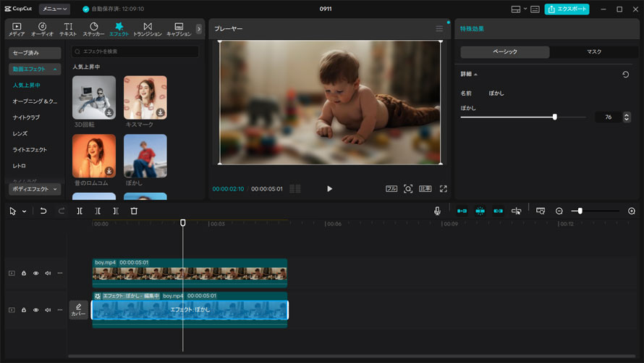This screenshot has width=644, height=363.
Task: Select the ライトエフェクト category
Action: (30, 150)
